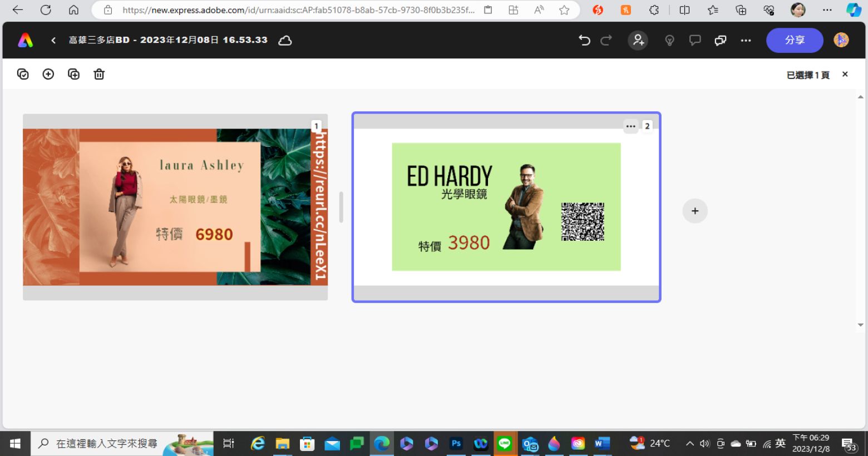Open the header more options menu

click(746, 40)
